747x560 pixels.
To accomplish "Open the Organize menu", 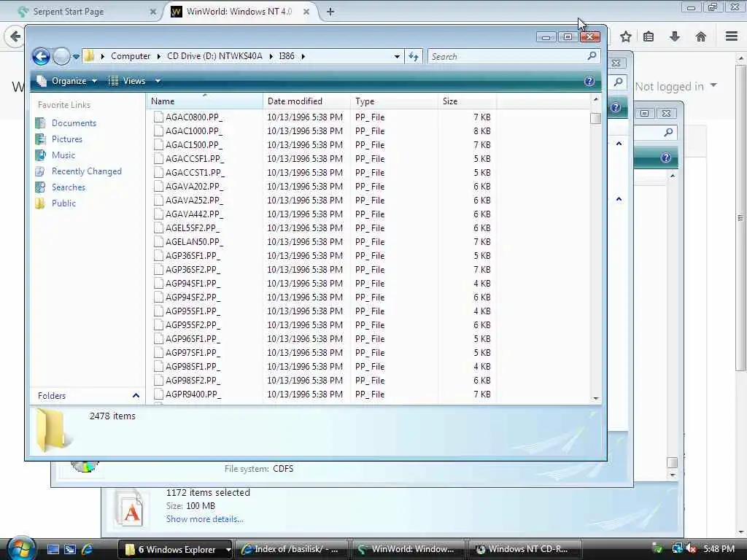I will tap(67, 81).
